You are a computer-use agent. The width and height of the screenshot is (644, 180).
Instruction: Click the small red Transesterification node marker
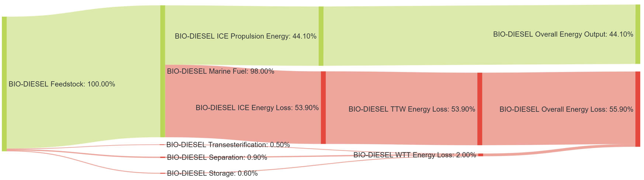coord(162,145)
